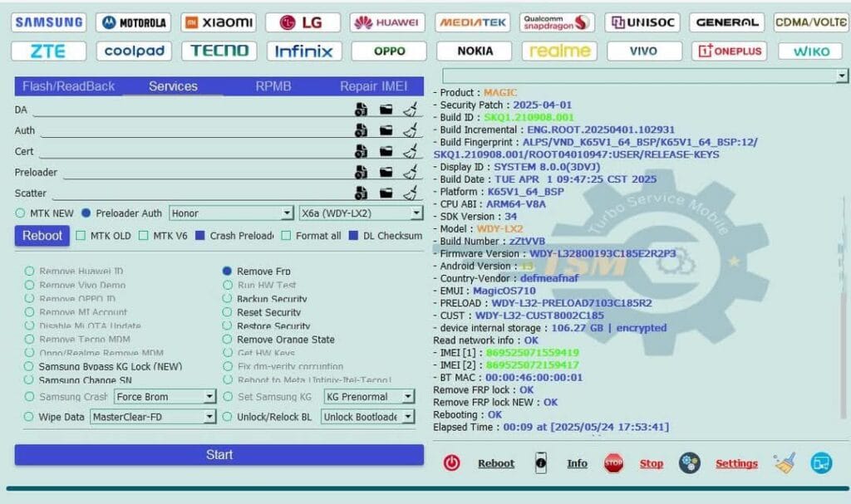
Task: Click the red power reboot icon
Action: pyautogui.click(x=451, y=462)
